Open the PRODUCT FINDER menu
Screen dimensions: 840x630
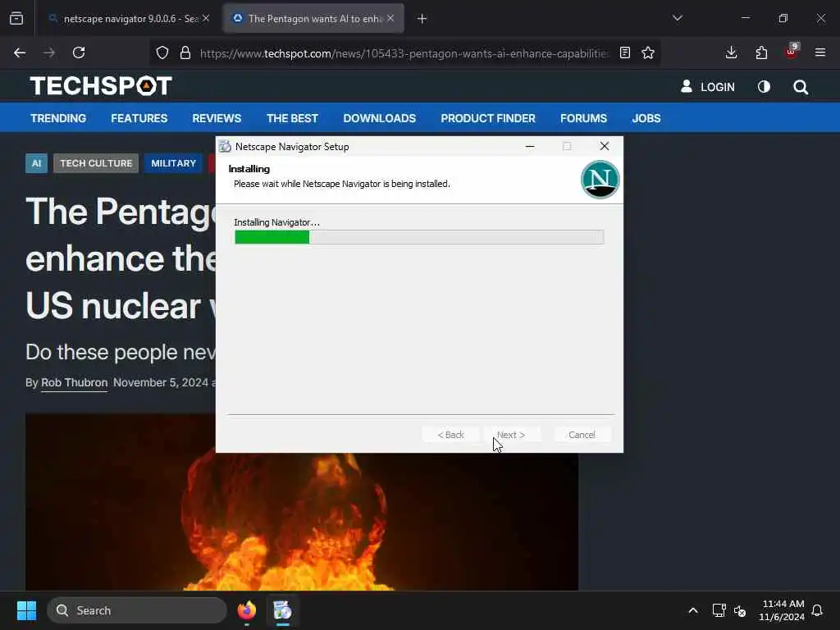point(488,118)
